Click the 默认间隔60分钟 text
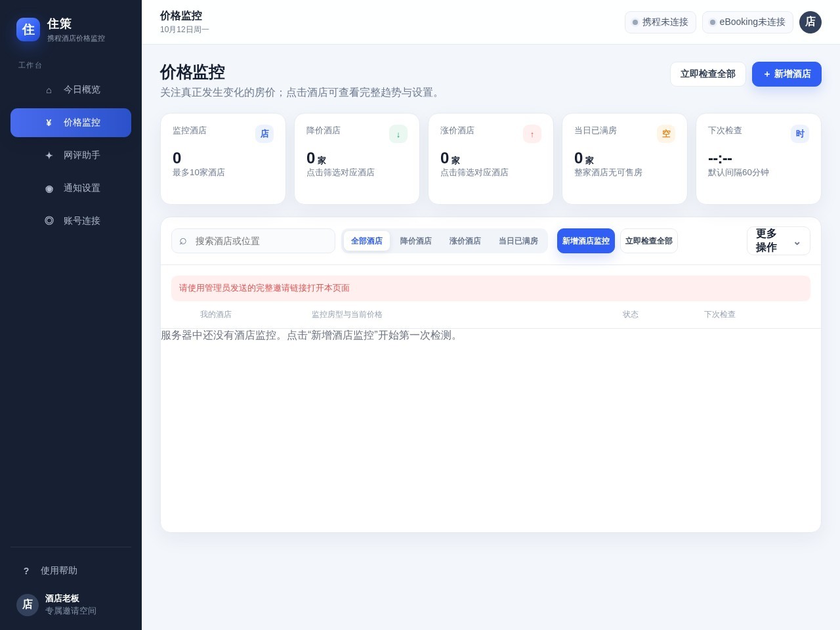The image size is (840, 630). tap(738, 173)
